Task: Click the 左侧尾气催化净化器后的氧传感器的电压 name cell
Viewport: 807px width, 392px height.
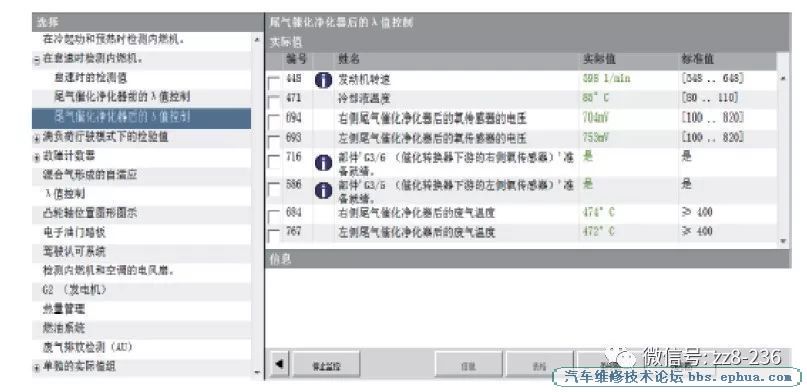Action: click(432, 138)
